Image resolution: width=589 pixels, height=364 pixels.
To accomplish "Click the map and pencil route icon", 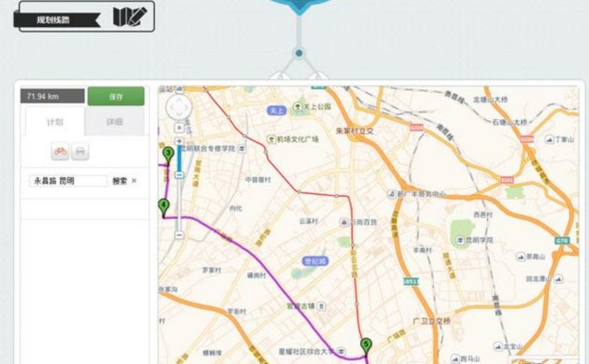I will [130, 16].
